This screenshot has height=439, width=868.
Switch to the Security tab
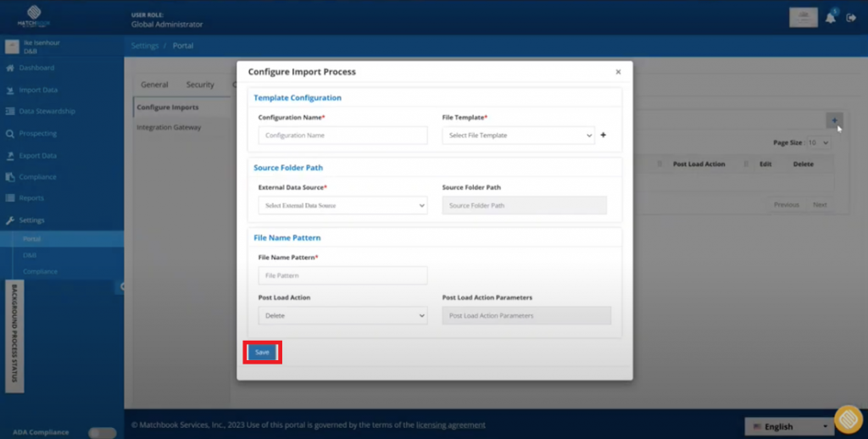[200, 85]
